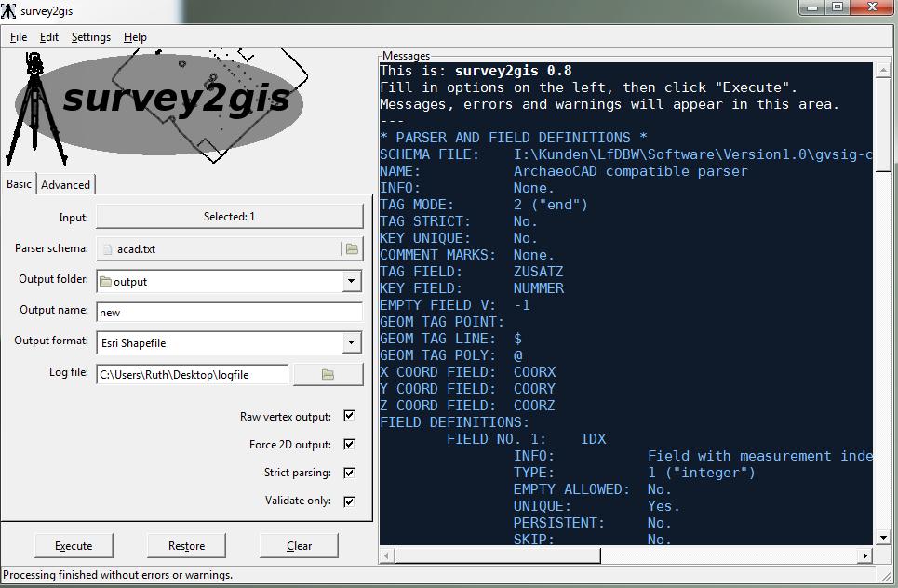Click 'COORX' X coord field value
This screenshot has width=898, height=588.
click(x=534, y=372)
